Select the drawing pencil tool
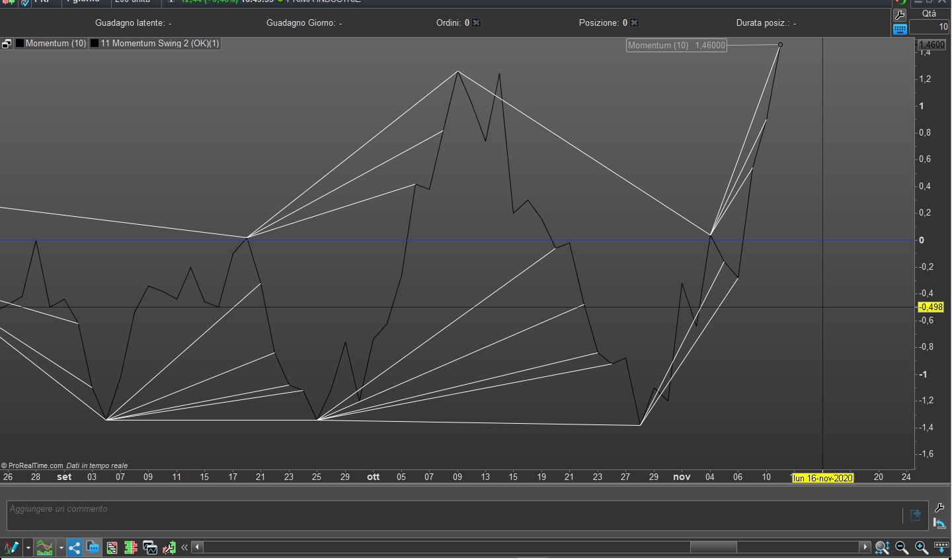This screenshot has width=952, height=560. coord(11,547)
